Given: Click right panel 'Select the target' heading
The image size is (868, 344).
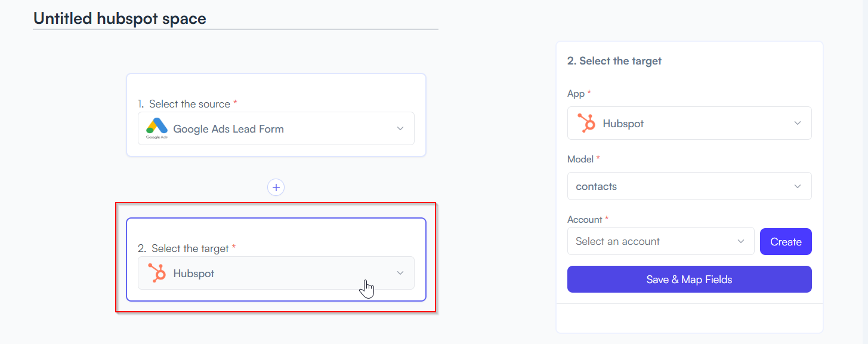Looking at the screenshot, I should click(x=614, y=61).
